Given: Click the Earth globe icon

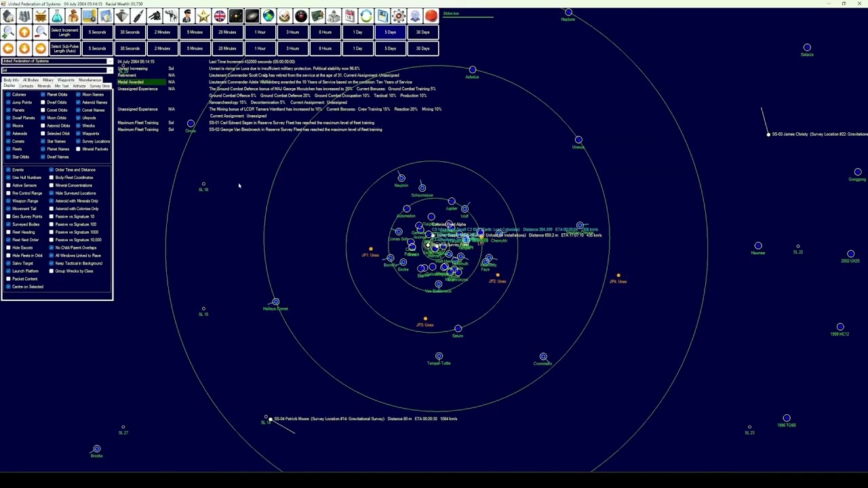Looking at the screenshot, I should click(x=269, y=16).
